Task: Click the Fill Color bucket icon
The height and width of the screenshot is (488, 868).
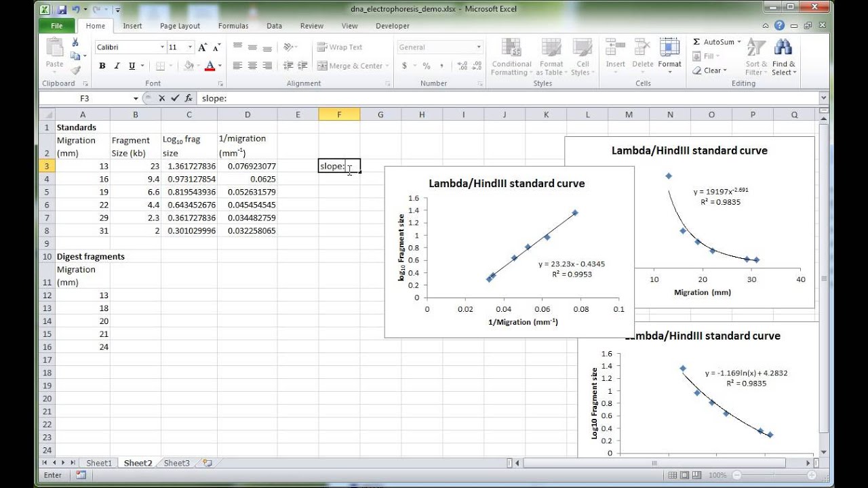Action: 189,66
